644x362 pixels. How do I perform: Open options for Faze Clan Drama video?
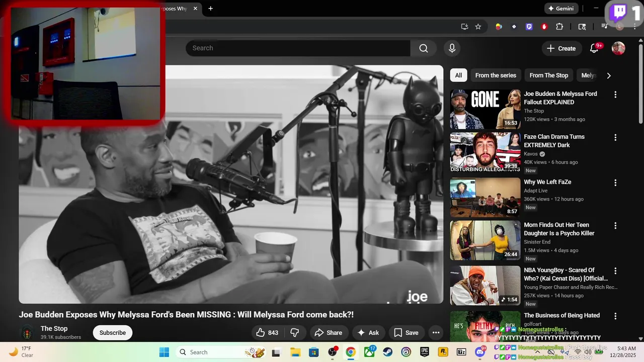(x=615, y=137)
